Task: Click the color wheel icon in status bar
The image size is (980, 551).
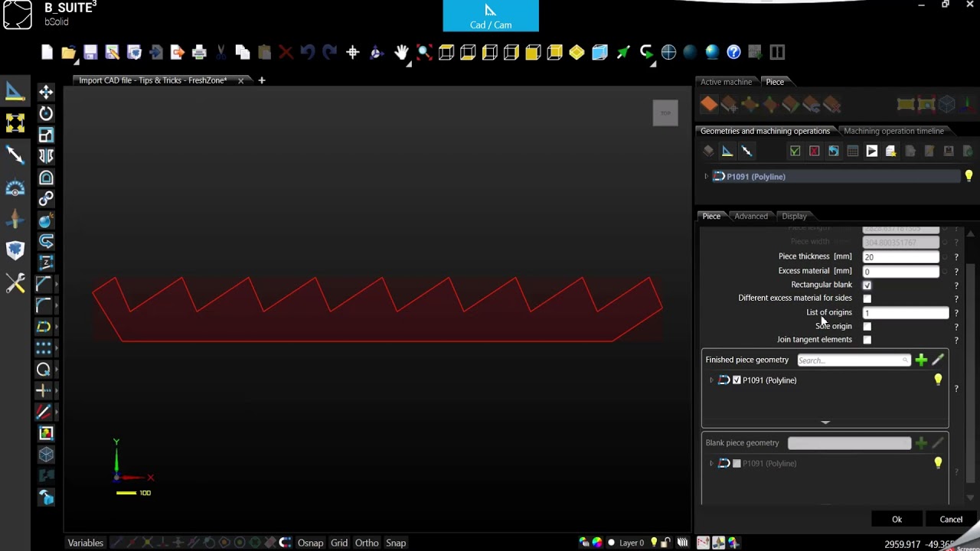Action: tap(596, 543)
